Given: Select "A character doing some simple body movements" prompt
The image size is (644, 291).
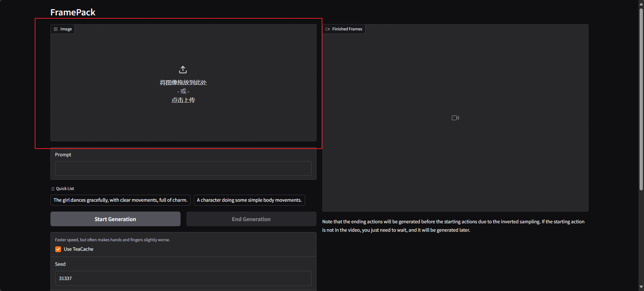Looking at the screenshot, I should tap(249, 200).
